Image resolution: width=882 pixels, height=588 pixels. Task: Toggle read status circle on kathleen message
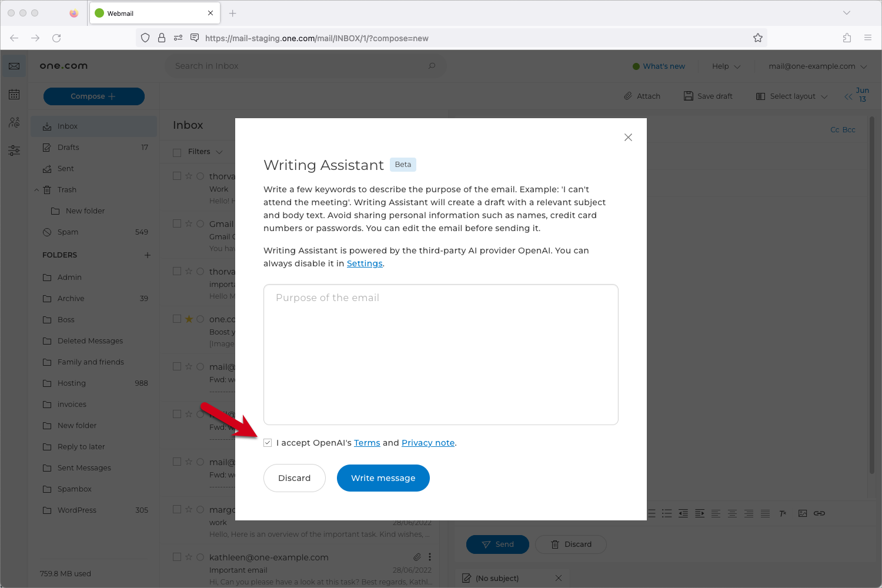point(200,557)
